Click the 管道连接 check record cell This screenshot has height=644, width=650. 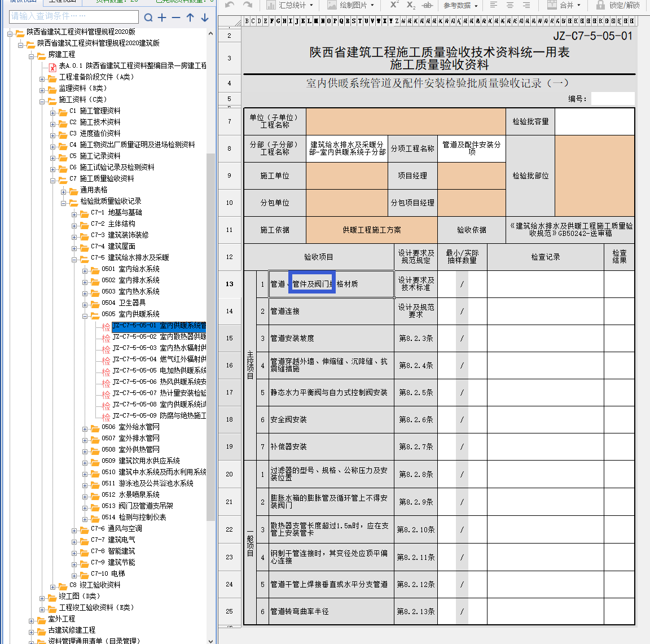pos(546,312)
